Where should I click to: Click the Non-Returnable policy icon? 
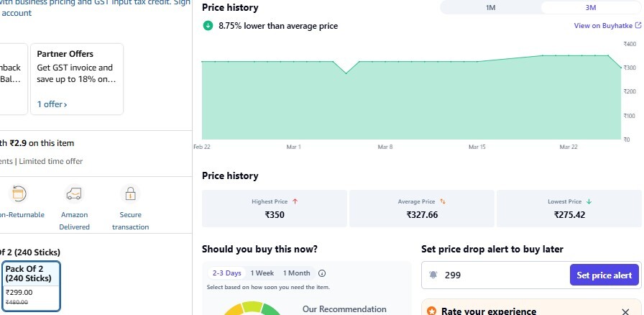(x=19, y=193)
